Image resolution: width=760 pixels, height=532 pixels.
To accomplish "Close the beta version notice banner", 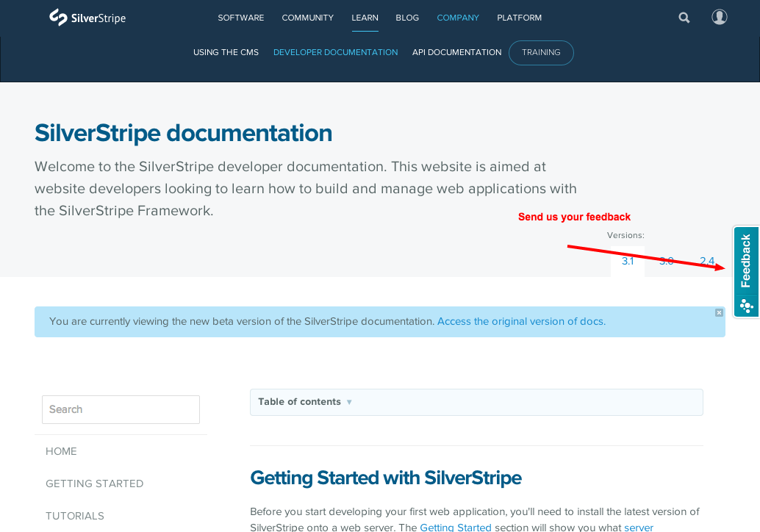I will (719, 312).
